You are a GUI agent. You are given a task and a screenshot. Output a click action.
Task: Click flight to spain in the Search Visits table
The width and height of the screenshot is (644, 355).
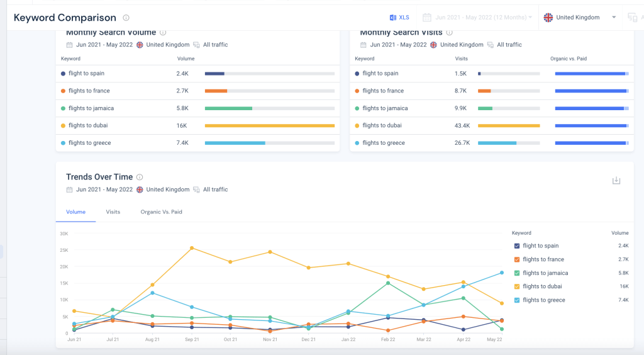coord(380,73)
